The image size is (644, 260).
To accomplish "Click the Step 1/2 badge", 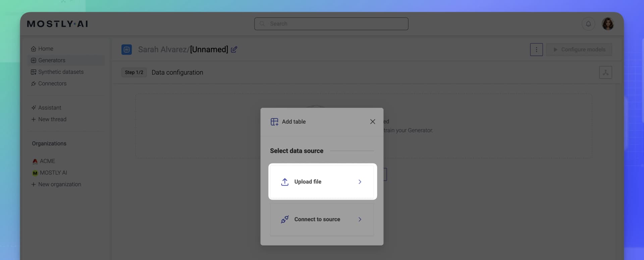I will 134,73.
